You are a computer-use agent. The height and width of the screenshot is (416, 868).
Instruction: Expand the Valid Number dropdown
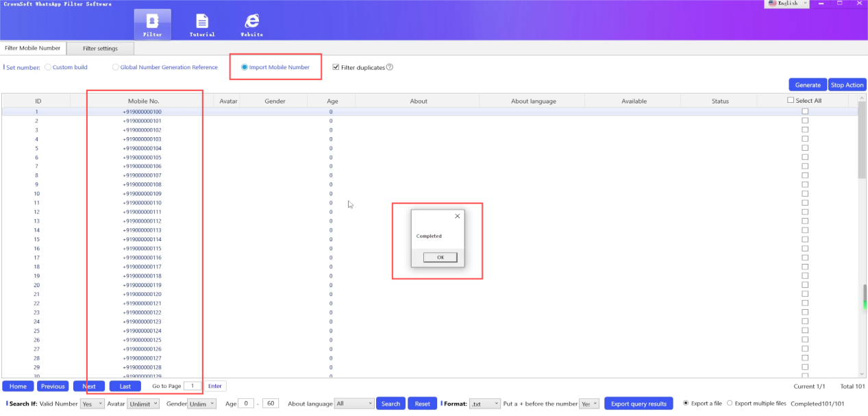point(92,404)
